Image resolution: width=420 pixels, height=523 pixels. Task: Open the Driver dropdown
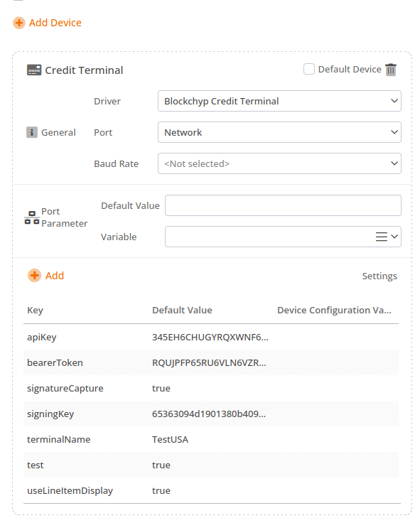coord(279,101)
